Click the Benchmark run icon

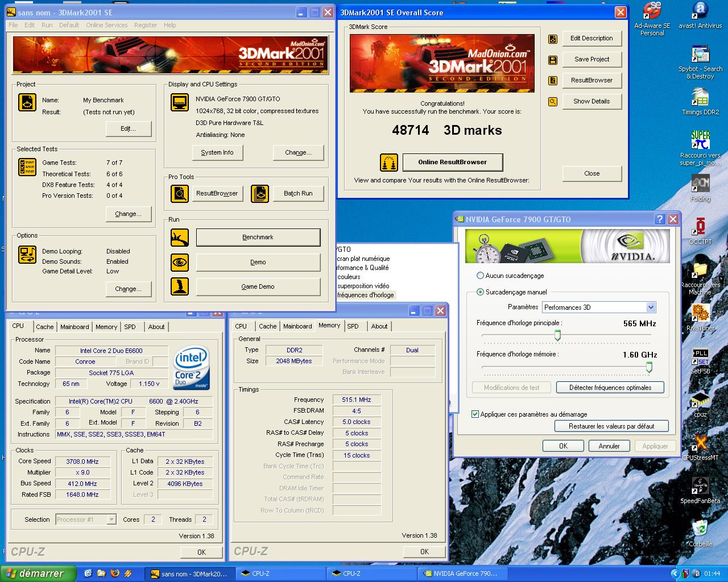(x=180, y=238)
